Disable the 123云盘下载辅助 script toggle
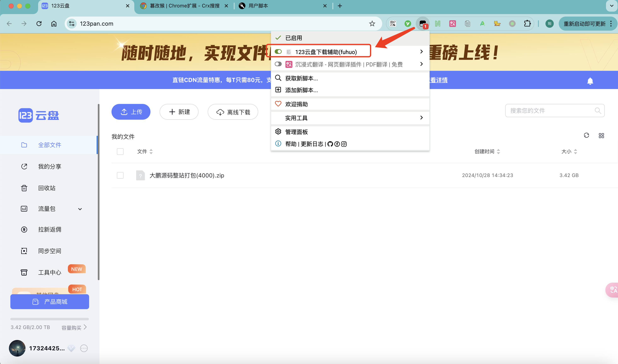Image resolution: width=618 pixels, height=364 pixels. click(x=278, y=52)
